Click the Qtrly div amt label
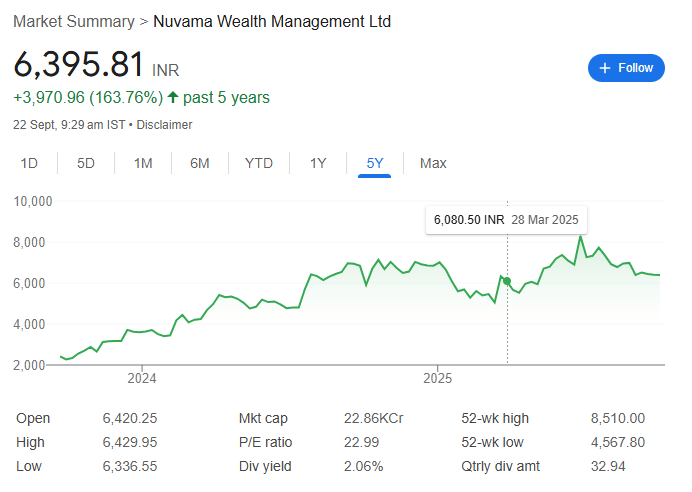 click(500, 466)
